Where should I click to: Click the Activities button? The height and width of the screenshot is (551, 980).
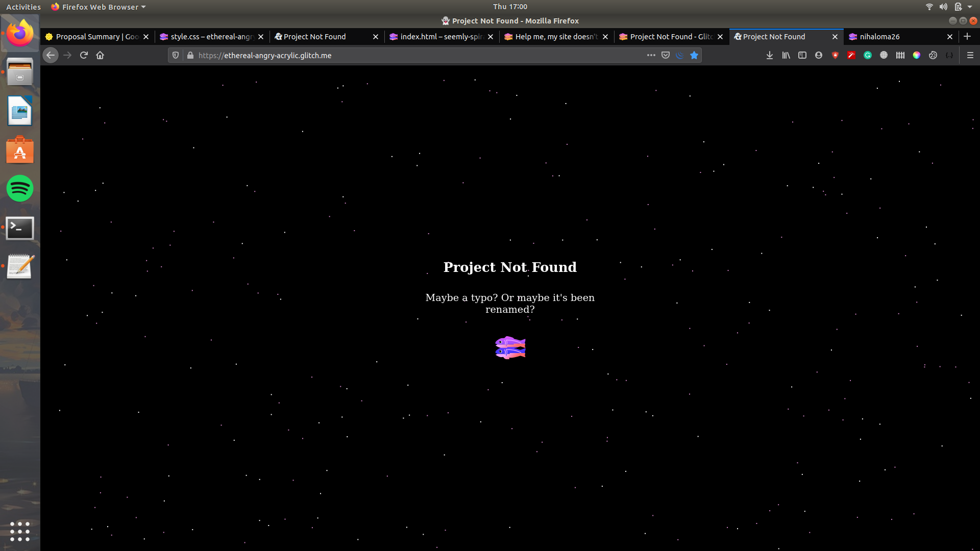pos(23,7)
